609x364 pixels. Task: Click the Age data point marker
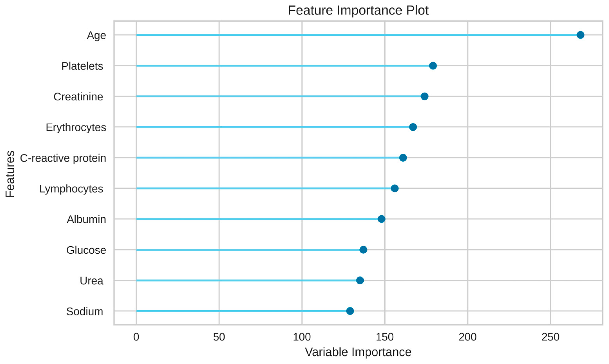(580, 35)
